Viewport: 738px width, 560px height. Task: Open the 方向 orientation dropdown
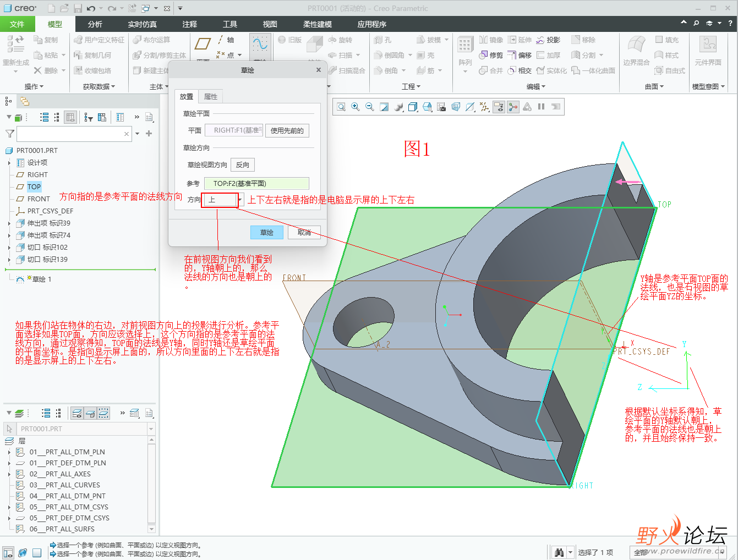click(240, 200)
